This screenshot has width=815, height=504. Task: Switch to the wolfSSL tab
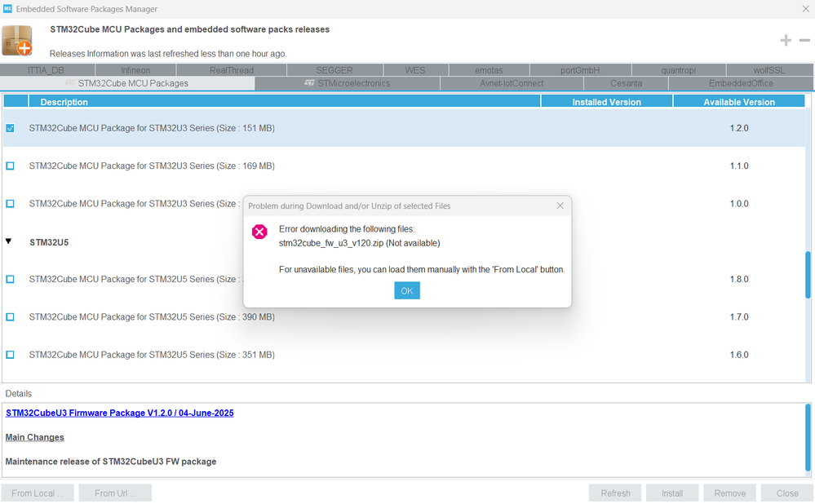coord(769,70)
